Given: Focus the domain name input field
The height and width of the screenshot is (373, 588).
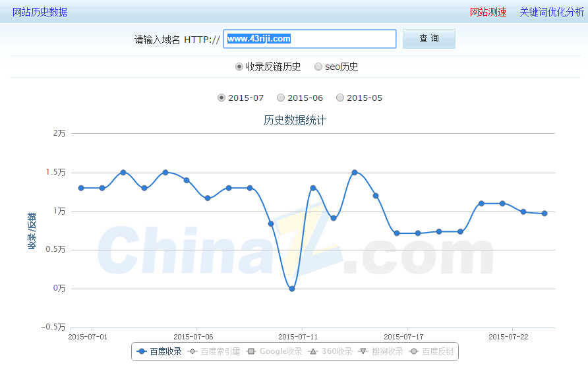Looking at the screenshot, I should tap(310, 39).
